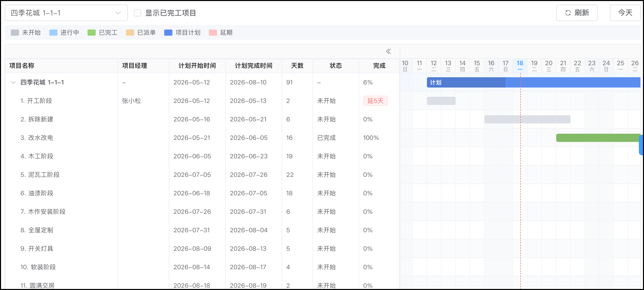The width and height of the screenshot is (644, 290).
Task: Click date 26 in timeline header
Action: point(635,66)
